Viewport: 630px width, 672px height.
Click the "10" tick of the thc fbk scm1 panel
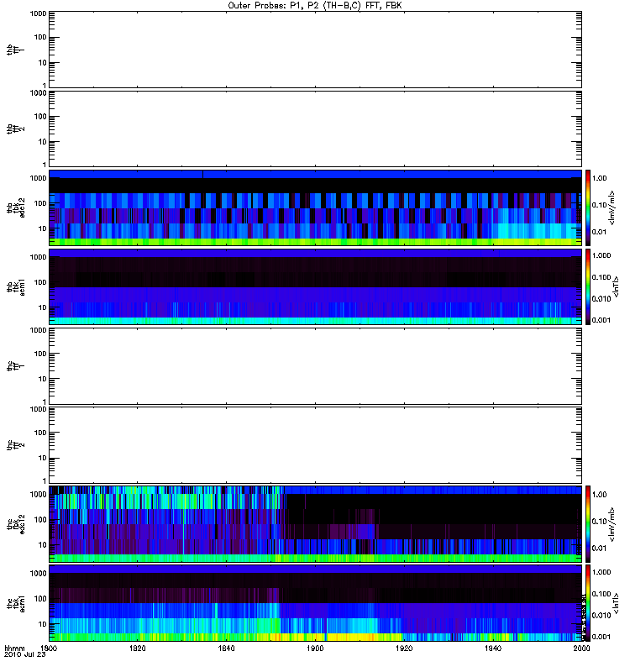tap(43, 624)
